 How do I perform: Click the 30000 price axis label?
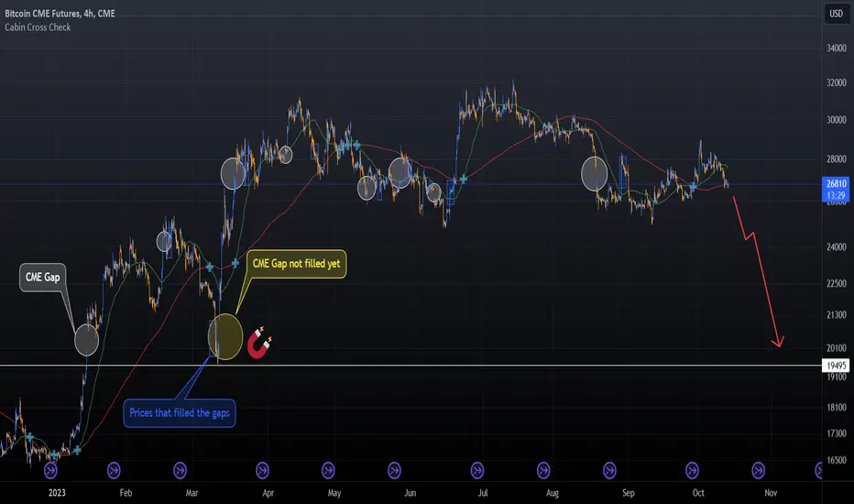(x=836, y=120)
